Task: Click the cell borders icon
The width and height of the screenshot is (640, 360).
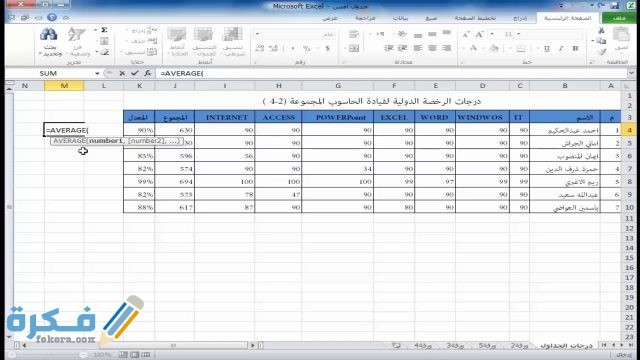Action: (521, 49)
